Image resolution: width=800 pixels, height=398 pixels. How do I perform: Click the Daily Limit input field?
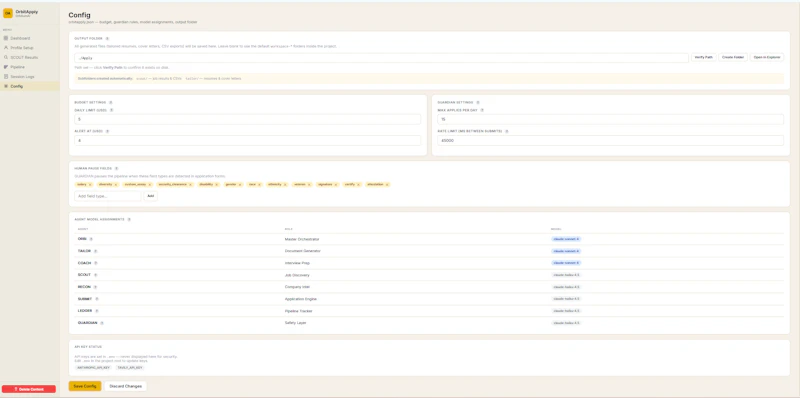247,119
